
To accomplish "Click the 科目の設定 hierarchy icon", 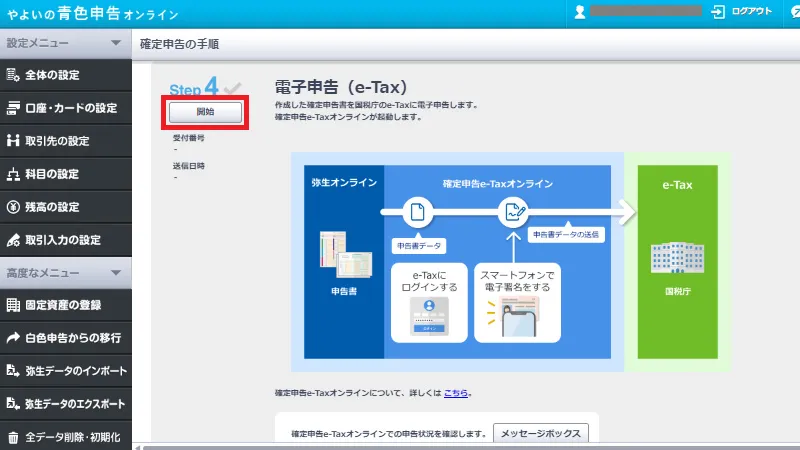I will [x=13, y=174].
